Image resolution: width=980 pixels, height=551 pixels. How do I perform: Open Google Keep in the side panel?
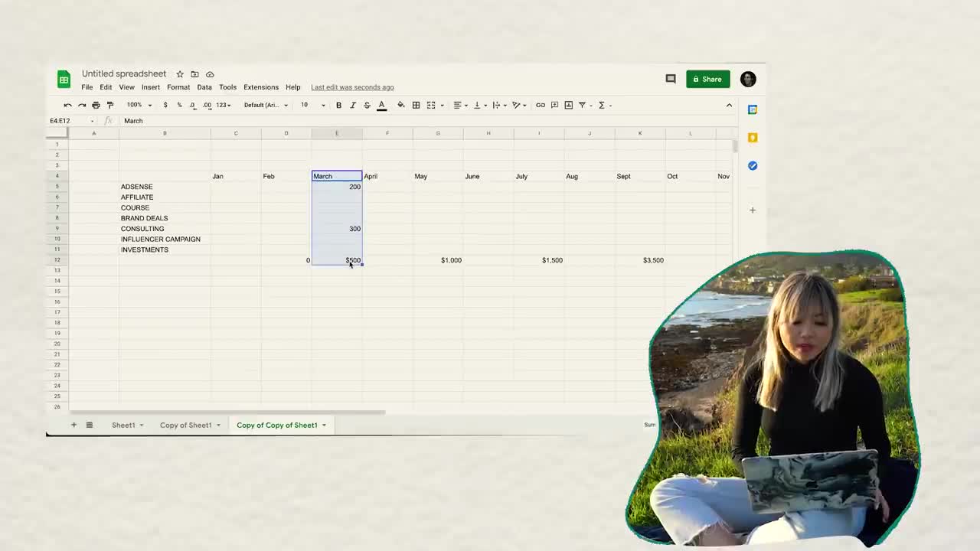pyautogui.click(x=753, y=138)
